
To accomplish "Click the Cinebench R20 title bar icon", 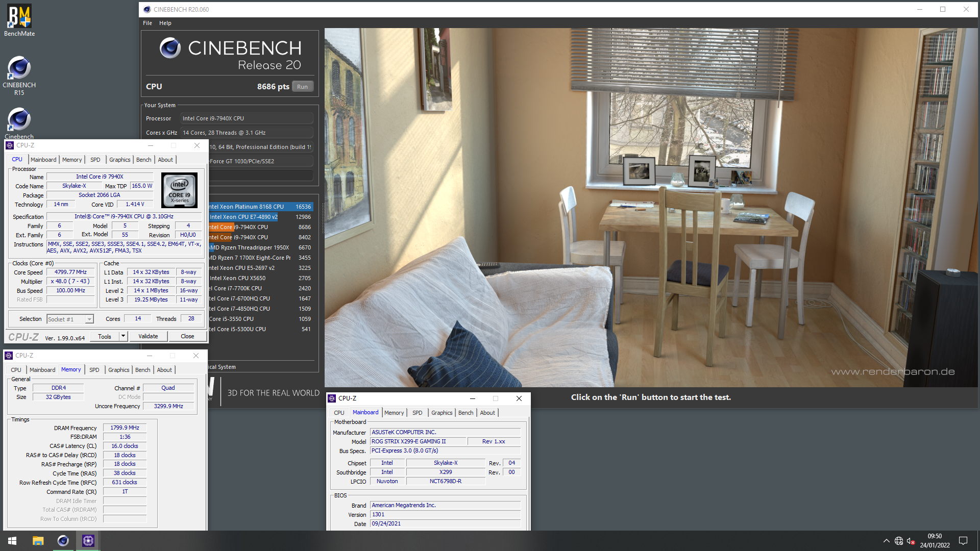I will coord(147,9).
